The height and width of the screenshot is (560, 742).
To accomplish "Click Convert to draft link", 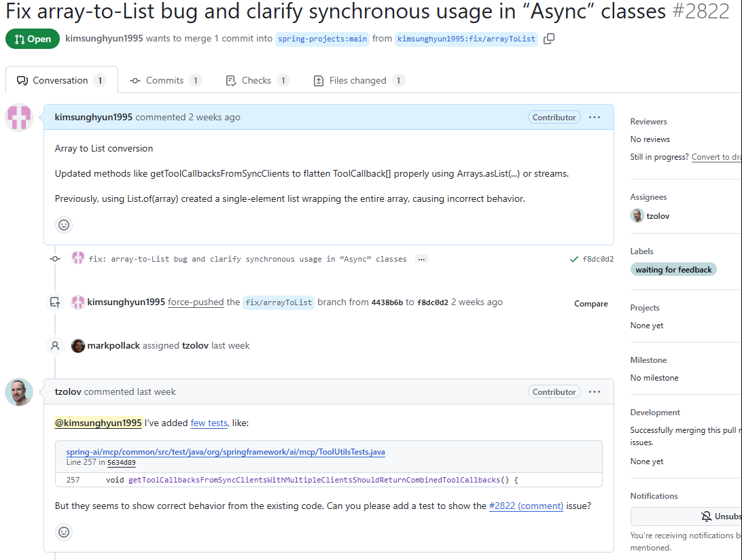I will click(x=716, y=157).
